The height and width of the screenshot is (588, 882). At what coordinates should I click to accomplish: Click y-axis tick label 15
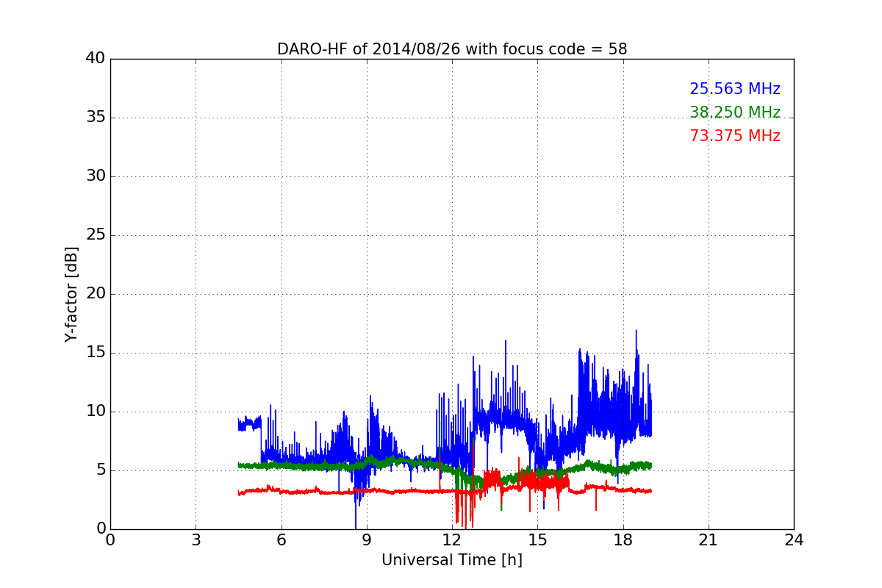click(96, 353)
